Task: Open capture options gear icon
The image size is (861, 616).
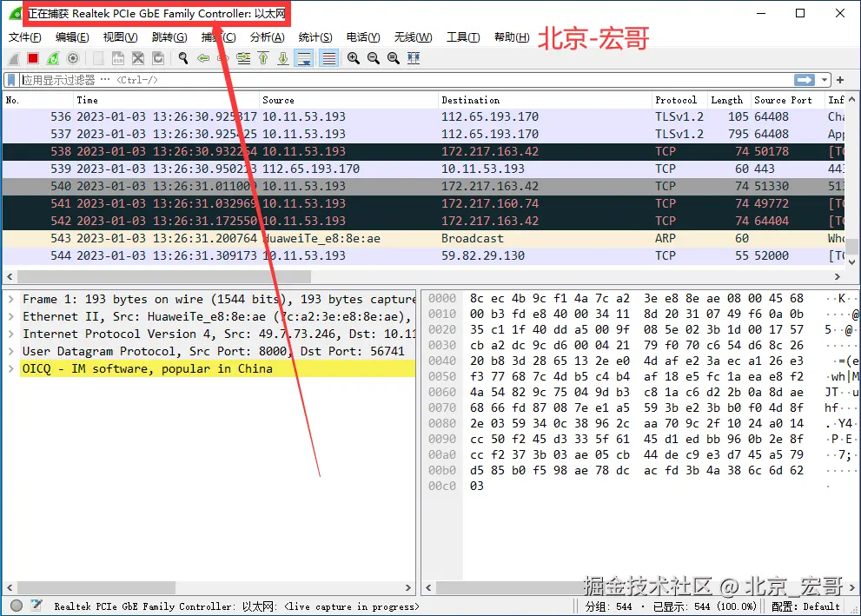Action: point(72,58)
